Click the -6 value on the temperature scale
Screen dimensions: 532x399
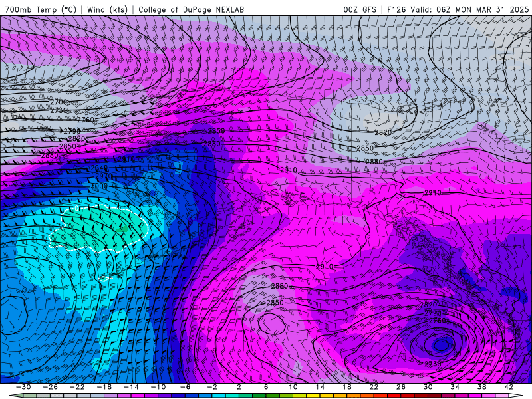click(x=186, y=387)
